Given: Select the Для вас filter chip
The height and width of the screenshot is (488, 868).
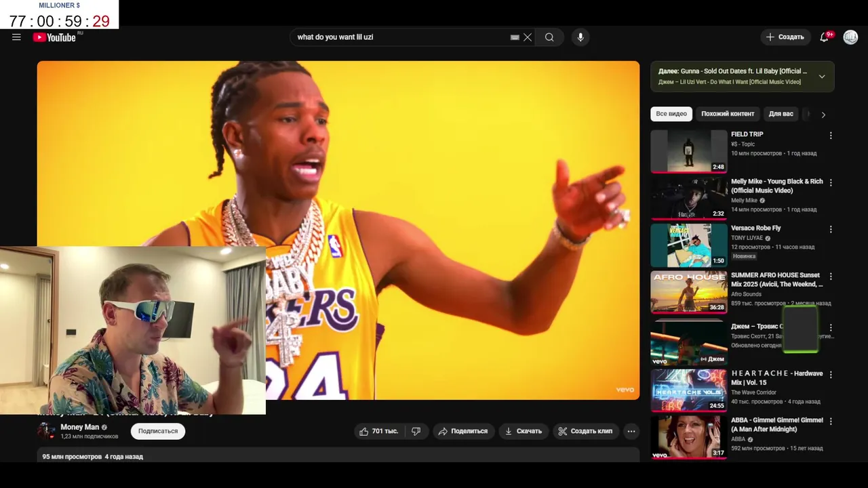Looking at the screenshot, I should pyautogui.click(x=781, y=114).
